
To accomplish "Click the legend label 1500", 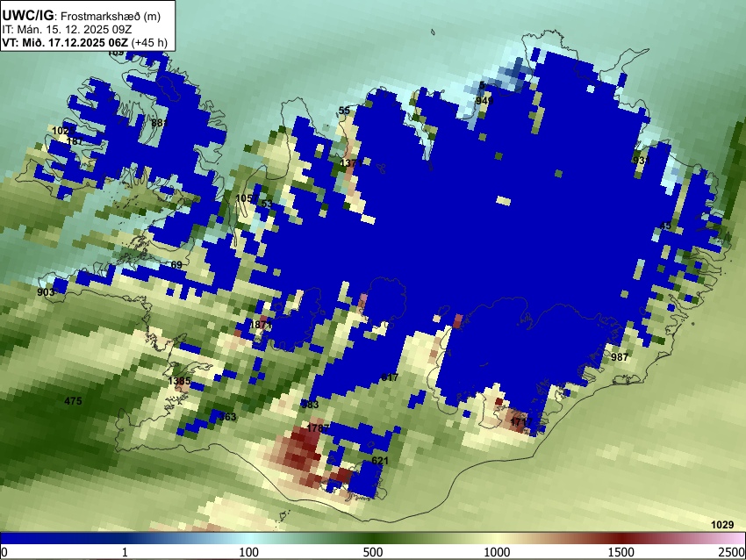I will click(x=621, y=552).
